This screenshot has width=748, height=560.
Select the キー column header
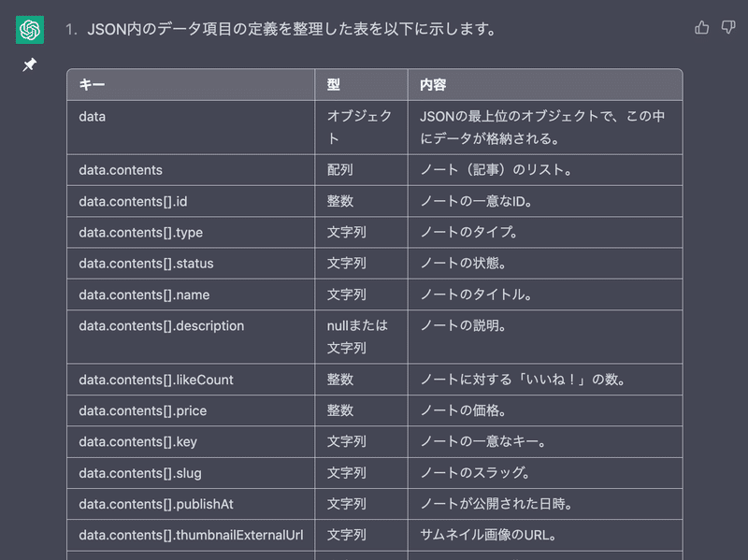(x=191, y=85)
